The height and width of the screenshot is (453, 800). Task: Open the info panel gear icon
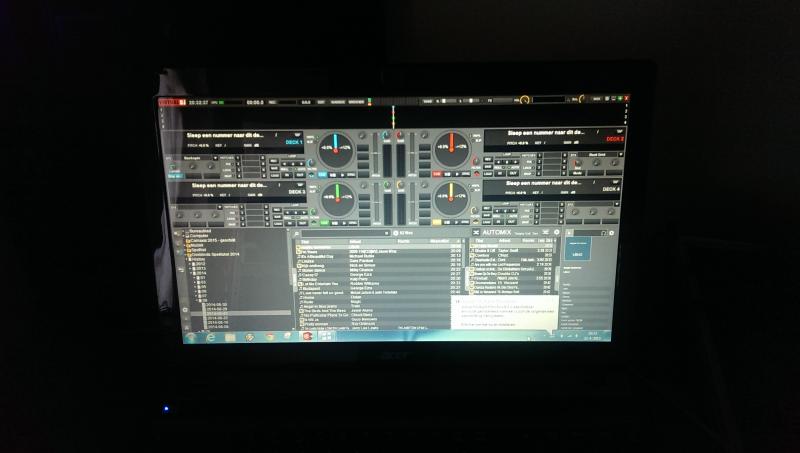(611, 233)
